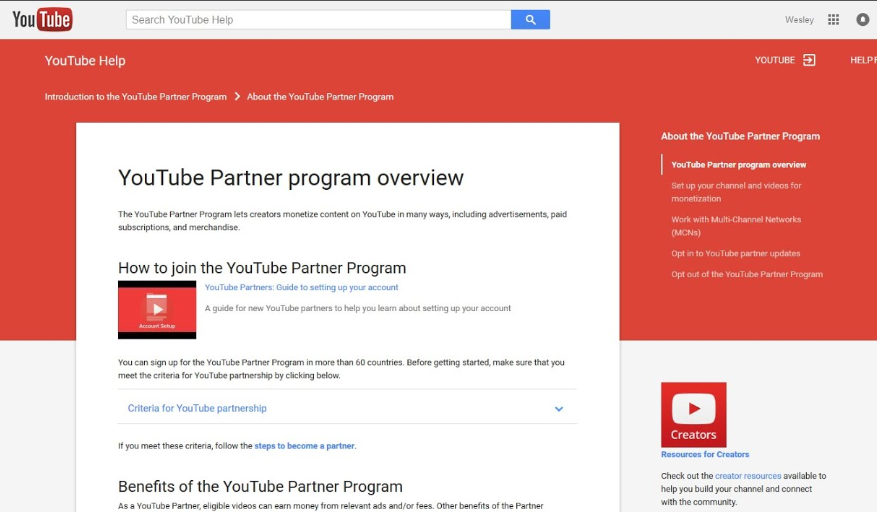
Task: Click the Benefits of the YouTube Partner Program heading
Action: click(x=260, y=486)
